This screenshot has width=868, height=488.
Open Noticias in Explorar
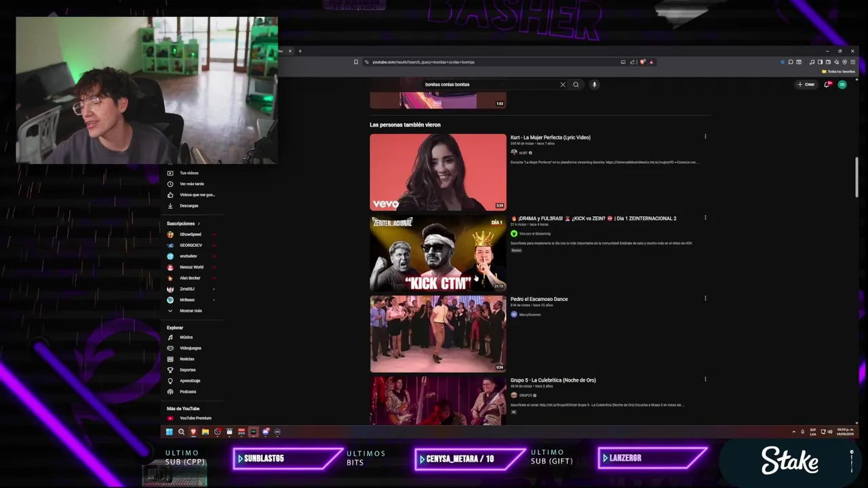pyautogui.click(x=187, y=359)
